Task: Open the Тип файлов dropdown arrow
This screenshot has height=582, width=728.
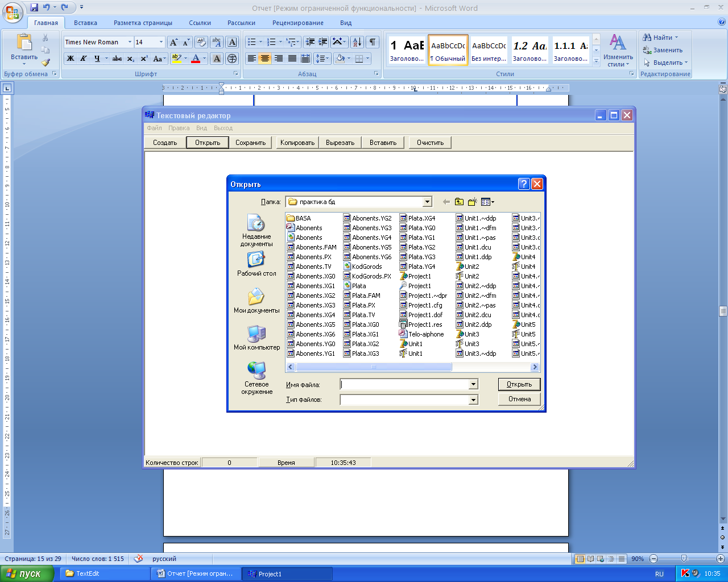Action: coord(473,400)
